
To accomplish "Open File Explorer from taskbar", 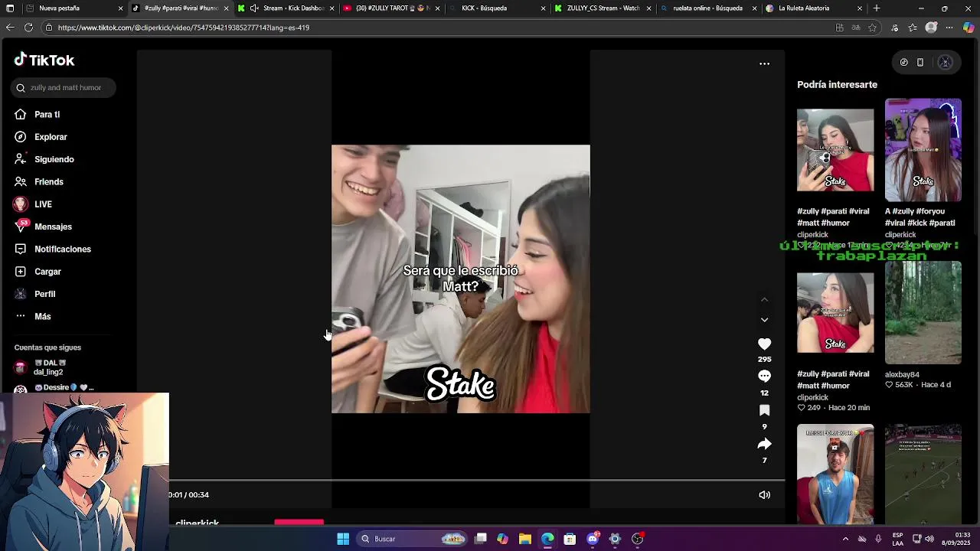I will (525, 539).
